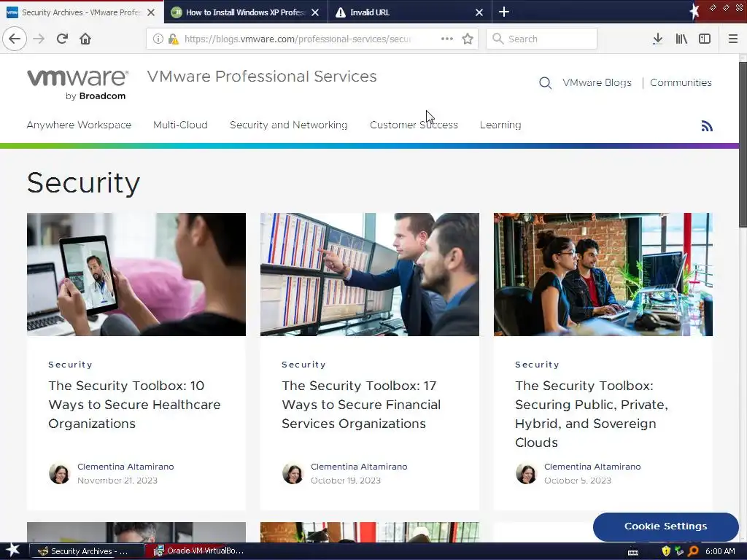Open the RSS feed icon

706,125
